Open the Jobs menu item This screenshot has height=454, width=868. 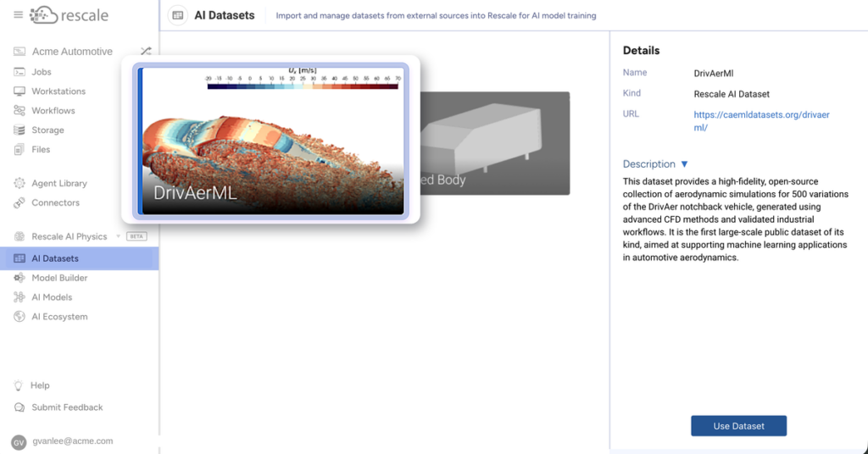[x=42, y=72]
